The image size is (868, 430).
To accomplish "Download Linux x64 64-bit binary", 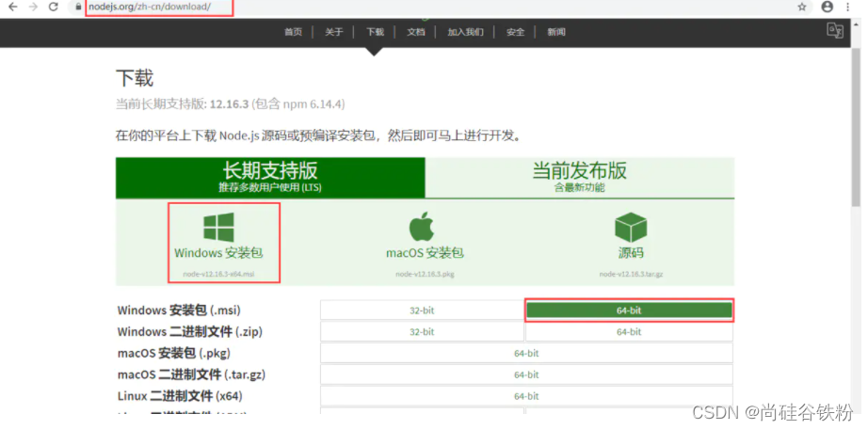I will 526,396.
